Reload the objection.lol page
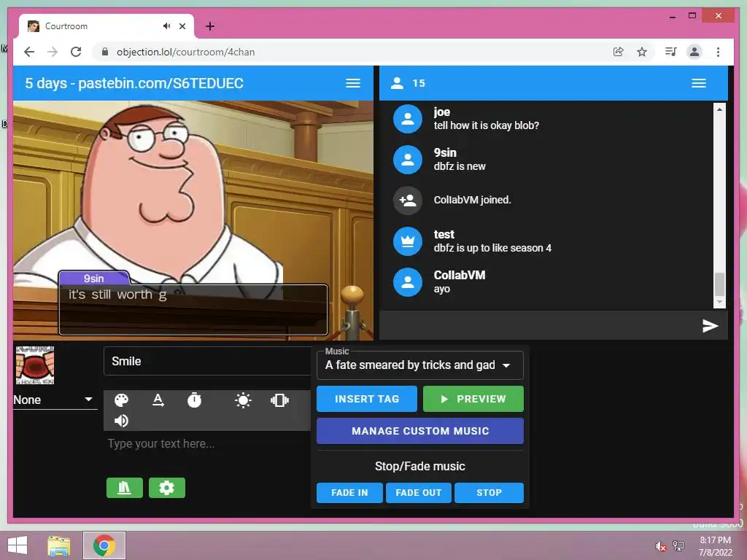Image resolution: width=747 pixels, height=560 pixels. 76,52
